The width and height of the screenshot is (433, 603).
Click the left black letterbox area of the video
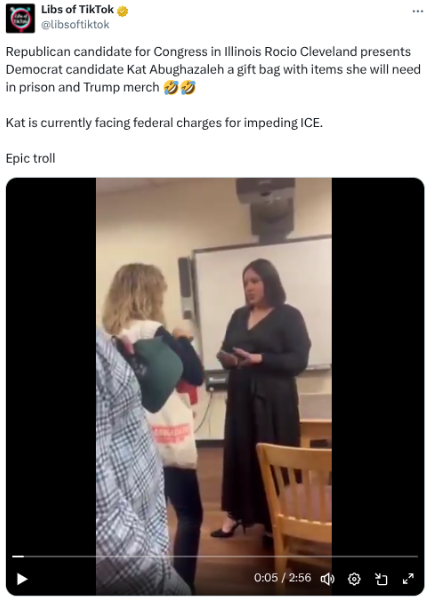(x=51, y=365)
